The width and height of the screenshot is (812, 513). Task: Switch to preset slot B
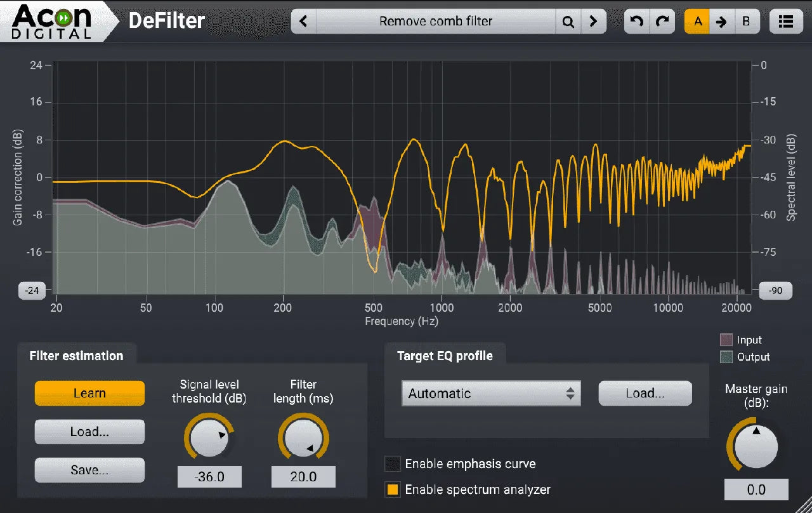tap(746, 21)
